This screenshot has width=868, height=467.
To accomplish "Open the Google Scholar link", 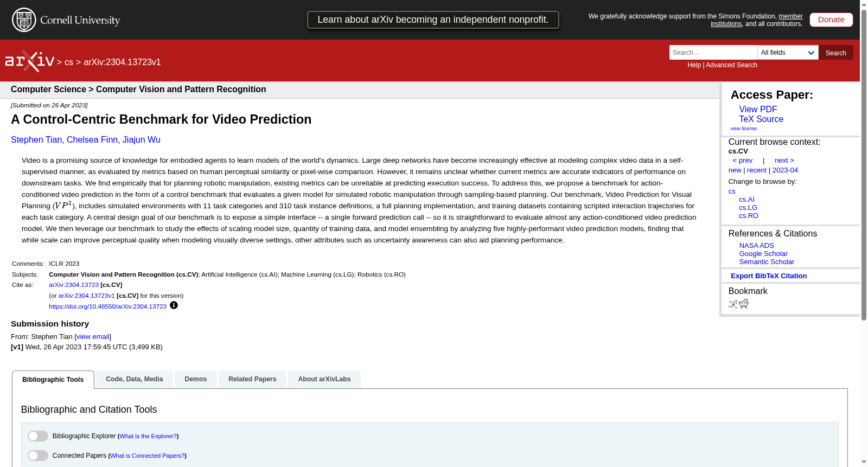I will 763,254.
